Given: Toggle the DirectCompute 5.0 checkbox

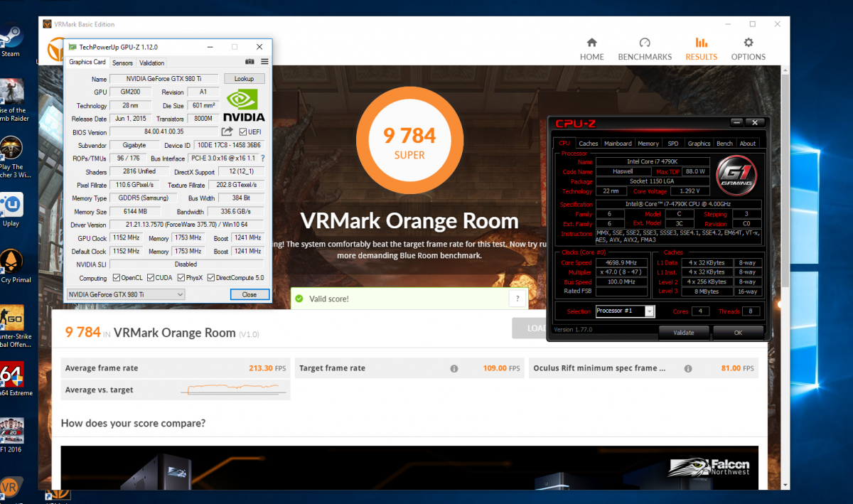Looking at the screenshot, I should [210, 278].
